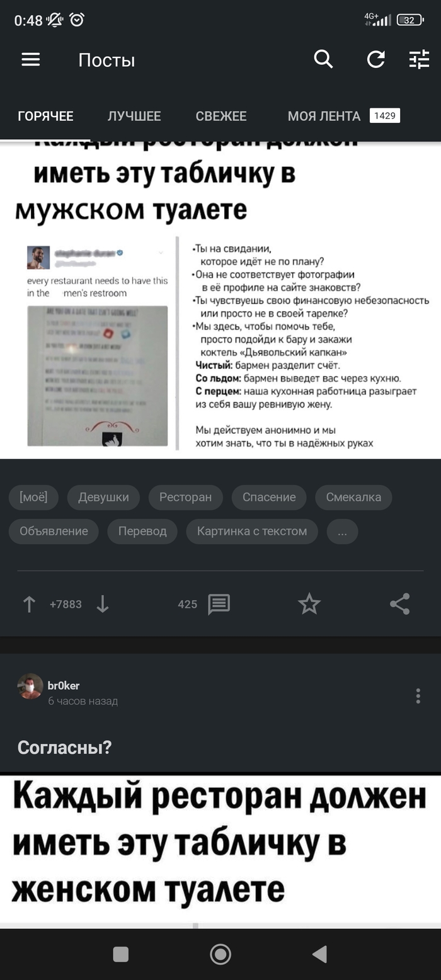Switch to the СВЕЖЕЕ tab
This screenshot has width=441, height=980.
pyautogui.click(x=221, y=116)
